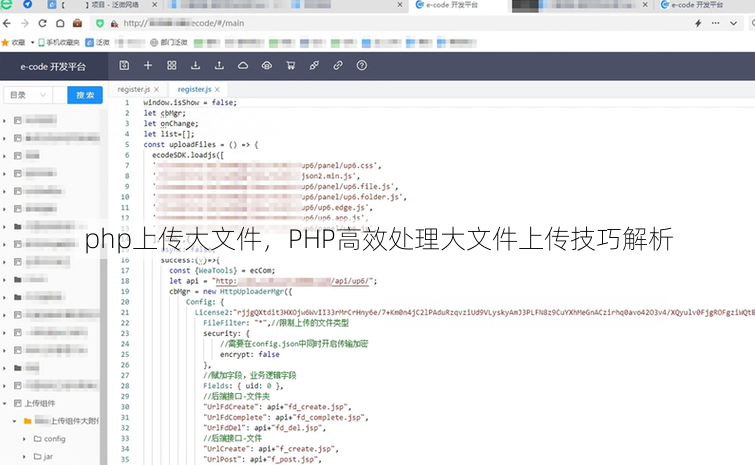Close the 项目 - 泛微网络 browser tab
The width and height of the screenshot is (755, 465).
click(154, 5)
